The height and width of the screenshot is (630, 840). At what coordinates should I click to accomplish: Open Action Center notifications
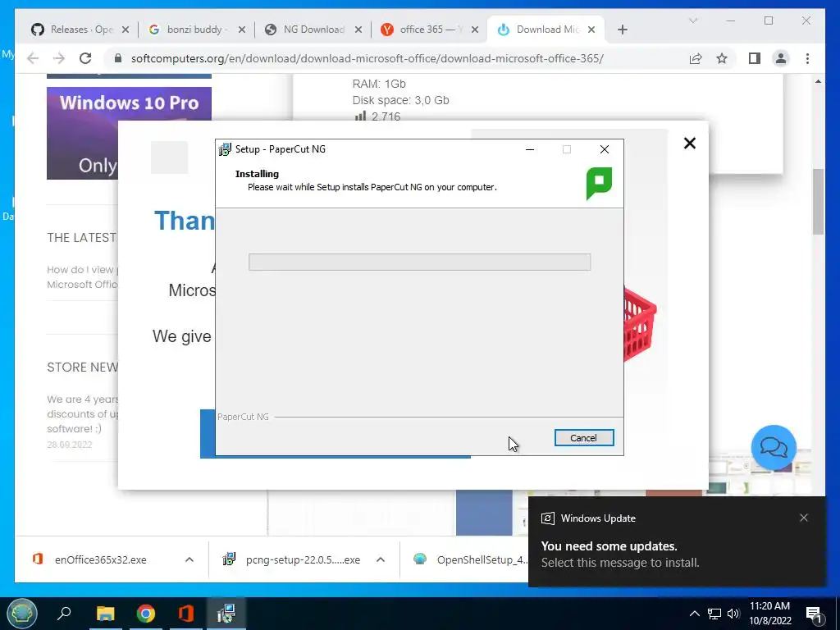[814, 614]
